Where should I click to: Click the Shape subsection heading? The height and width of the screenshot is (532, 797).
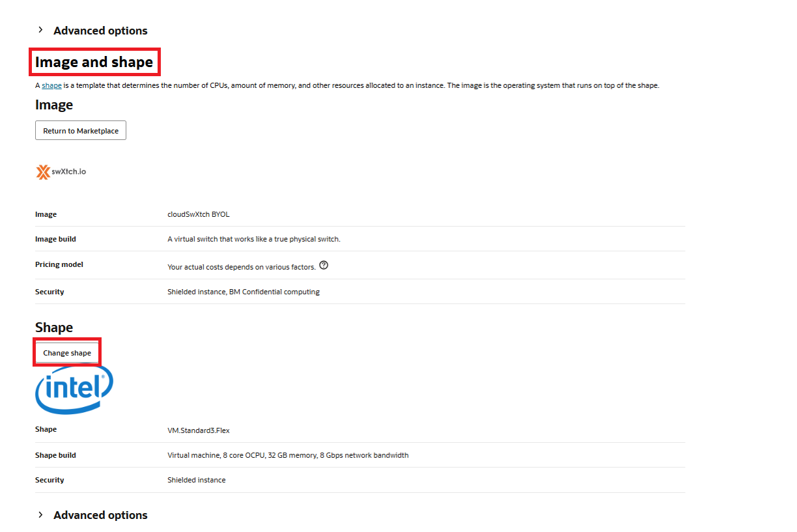pyautogui.click(x=54, y=328)
